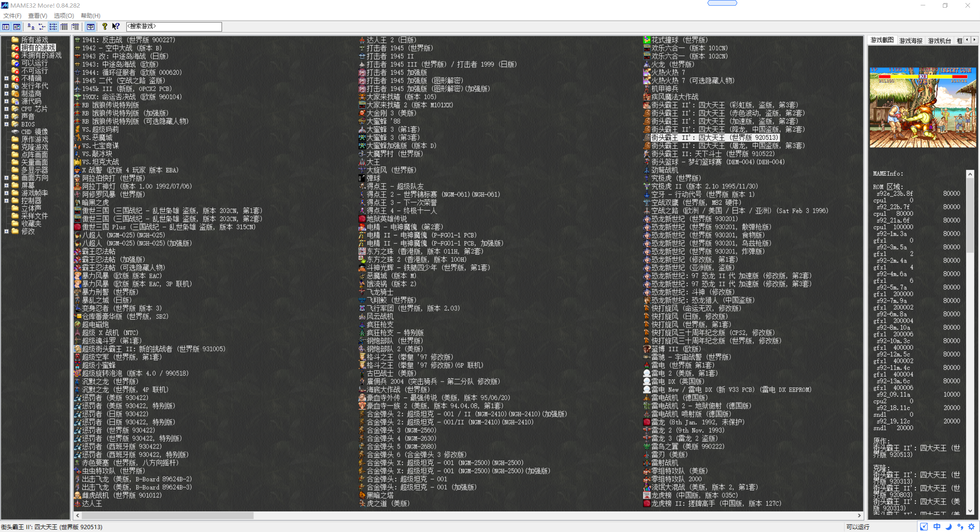Click the 中 IME icon in the bottom-right corner
This screenshot has height=532, width=980.
click(x=937, y=527)
